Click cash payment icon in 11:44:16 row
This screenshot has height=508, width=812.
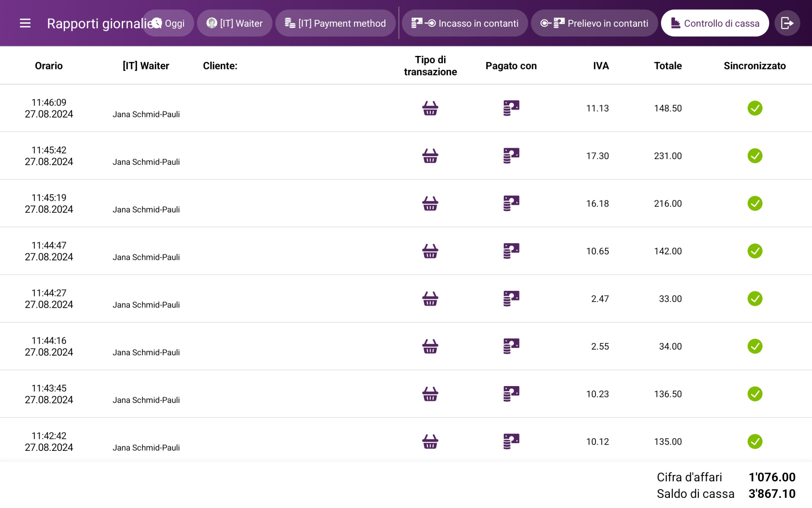point(511,346)
